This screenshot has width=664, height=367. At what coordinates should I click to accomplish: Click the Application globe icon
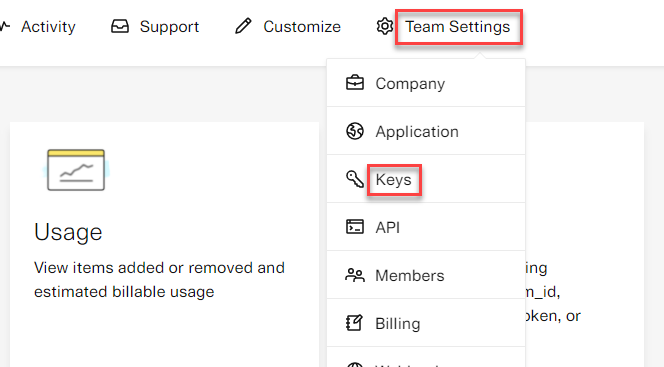355,131
